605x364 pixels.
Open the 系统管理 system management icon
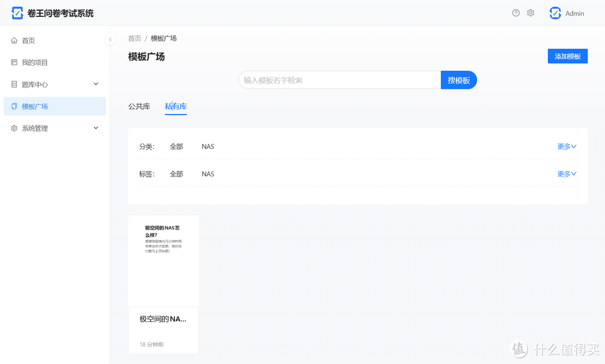coord(13,128)
